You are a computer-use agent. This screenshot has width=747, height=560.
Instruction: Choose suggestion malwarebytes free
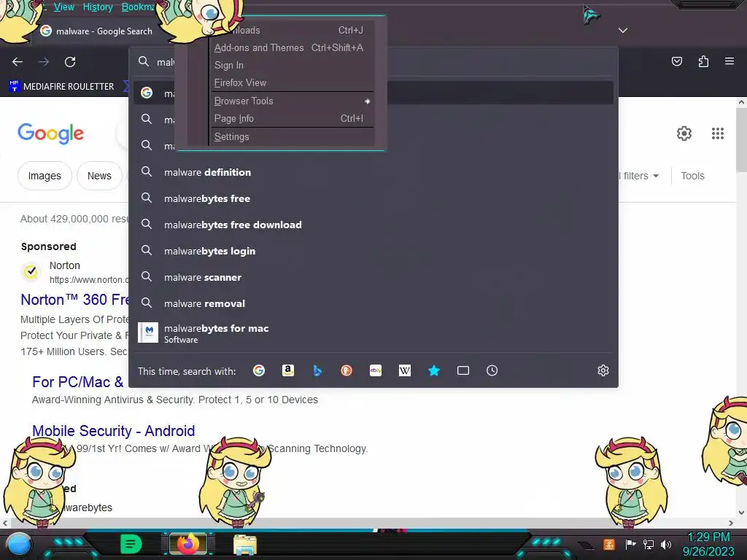pos(373,198)
